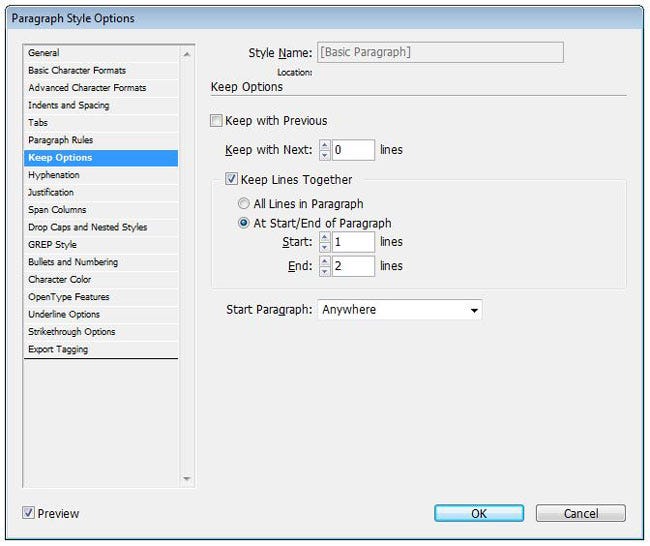Select Span Columns category
Viewport: 650px width, 546px height.
click(101, 210)
